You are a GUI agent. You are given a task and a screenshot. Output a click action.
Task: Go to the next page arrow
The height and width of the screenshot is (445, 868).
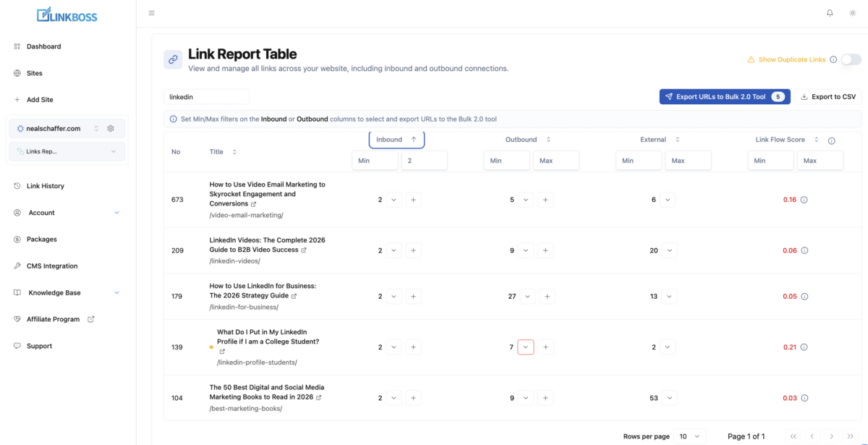831,436
